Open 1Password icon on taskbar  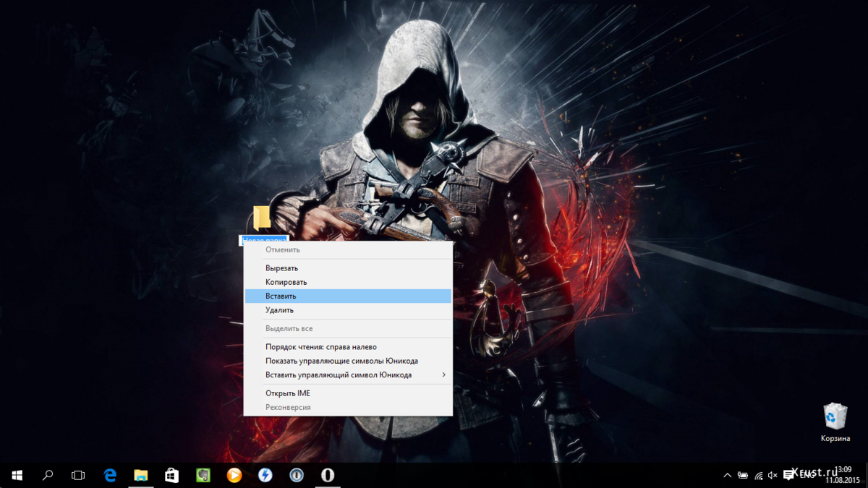coord(297,475)
